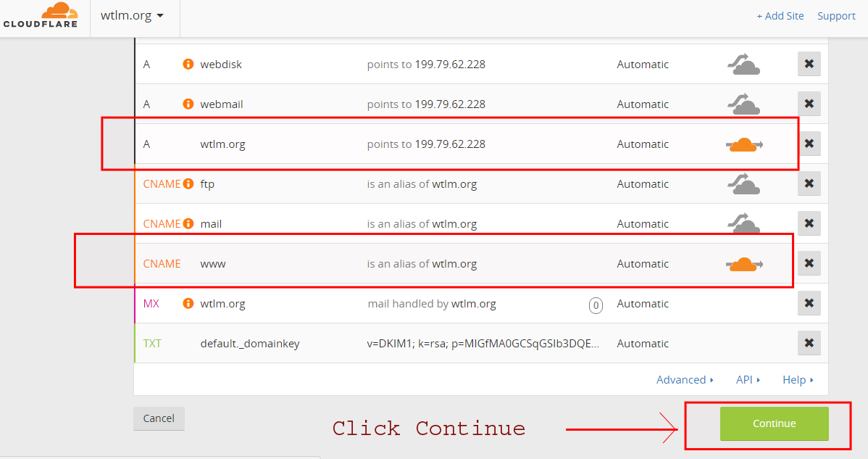Viewport: 868px width, 459px height.
Task: Delete the default._domainkey TXT record
Action: [x=809, y=343]
